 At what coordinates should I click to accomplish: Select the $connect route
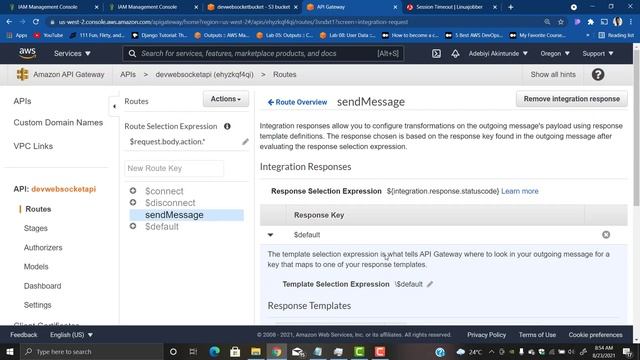pyautogui.click(x=164, y=191)
